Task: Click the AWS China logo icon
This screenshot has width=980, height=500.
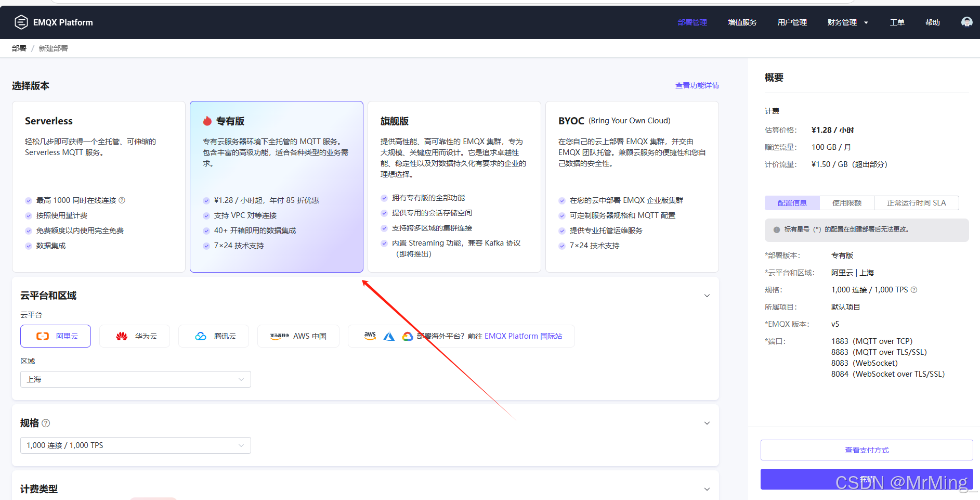Action: pos(280,336)
